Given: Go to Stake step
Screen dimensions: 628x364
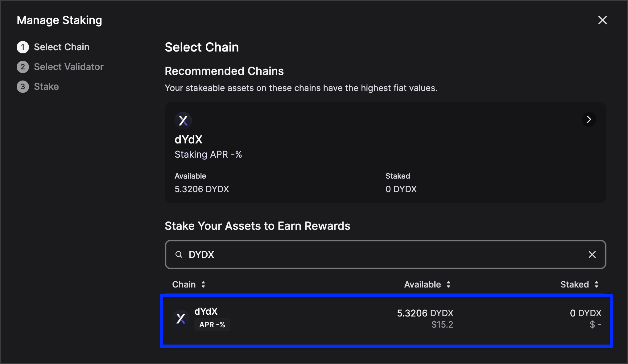Looking at the screenshot, I should click(46, 87).
